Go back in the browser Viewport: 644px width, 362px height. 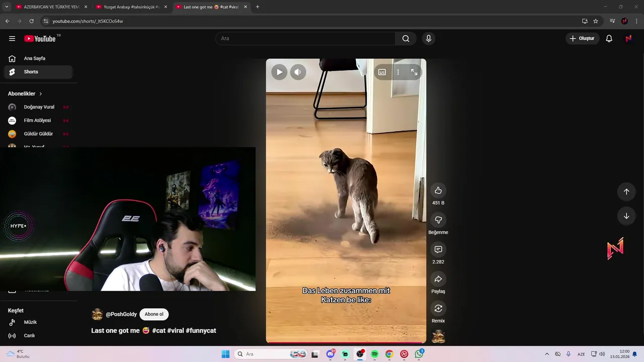pos(7,21)
